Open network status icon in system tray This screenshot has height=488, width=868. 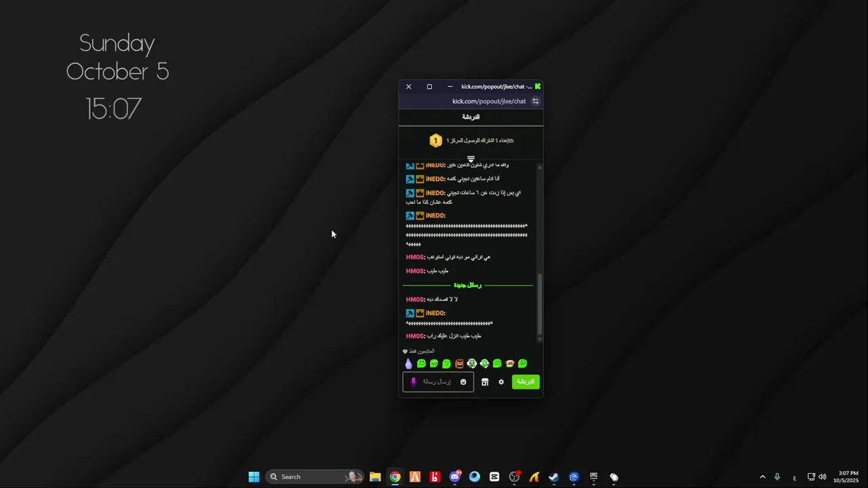point(811,476)
